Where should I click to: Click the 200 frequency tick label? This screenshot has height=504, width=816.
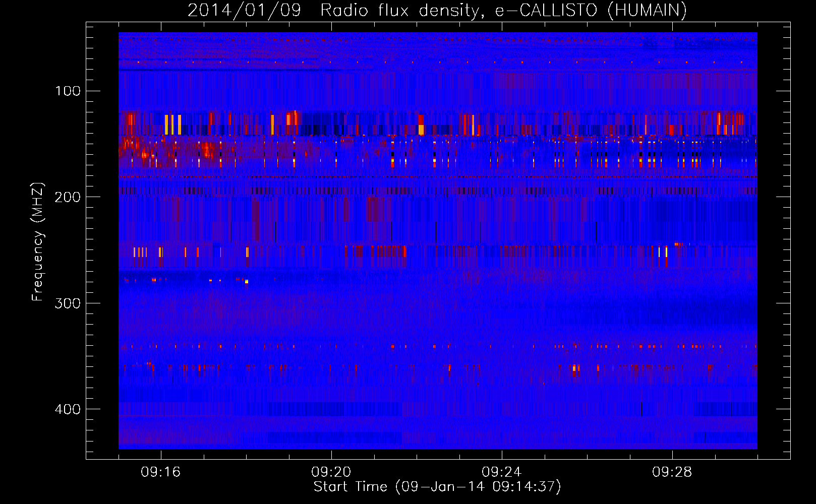[x=68, y=197]
